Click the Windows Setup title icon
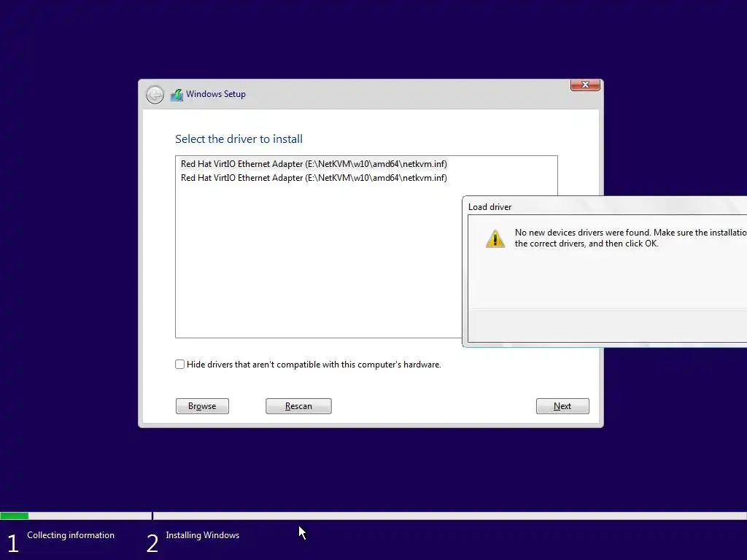The width and height of the screenshot is (747, 560). pos(177,95)
